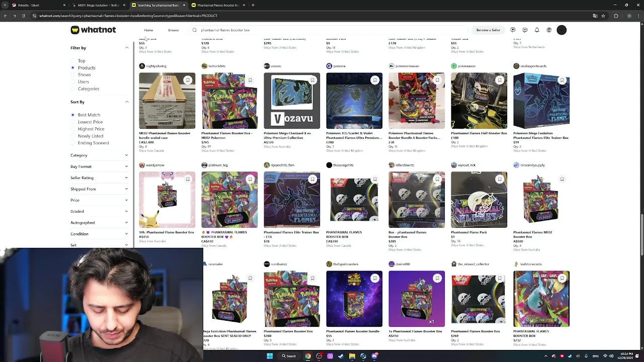
Task: Open Discord from the taskbar
Action: coord(374,356)
